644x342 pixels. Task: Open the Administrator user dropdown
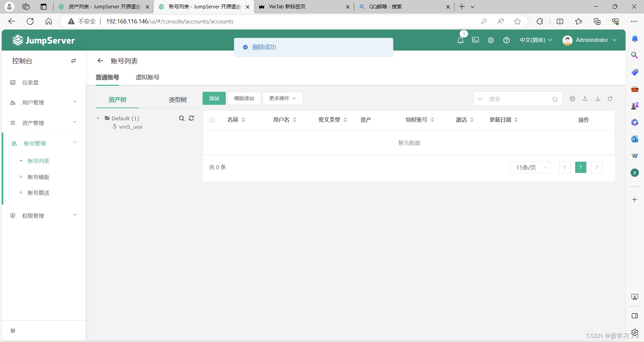(x=590, y=40)
